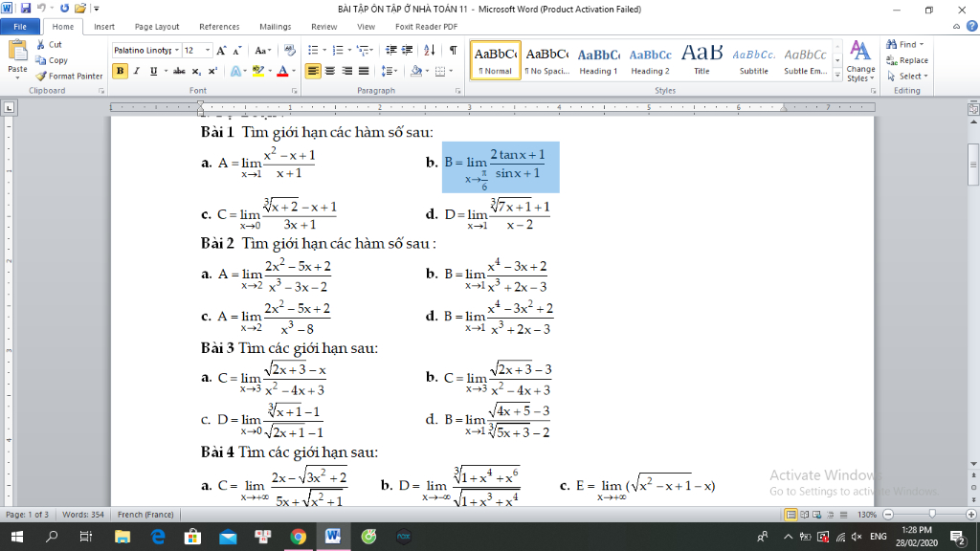The image size is (980, 551).
Task: Switch to the Page Layout tab
Action: (x=157, y=27)
